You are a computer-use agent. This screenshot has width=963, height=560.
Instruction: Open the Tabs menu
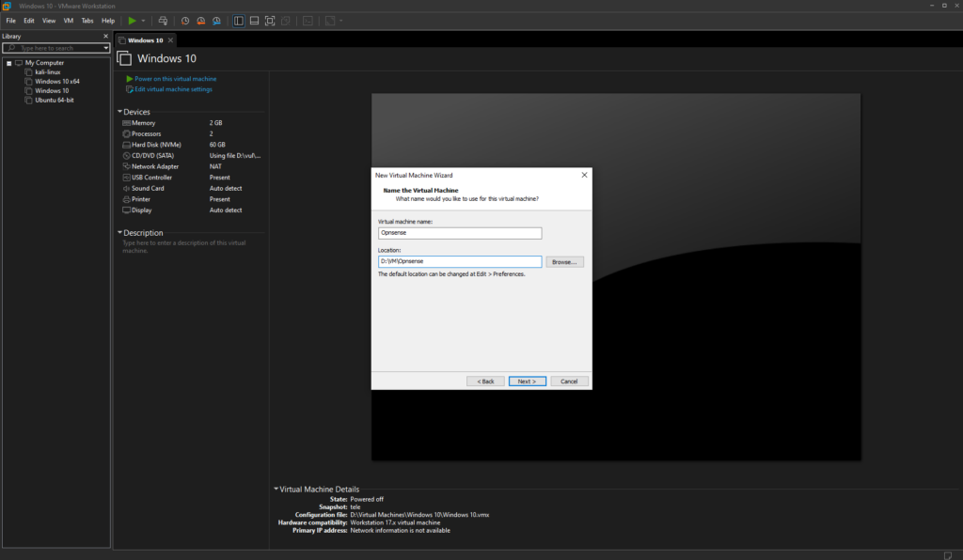pos(87,21)
